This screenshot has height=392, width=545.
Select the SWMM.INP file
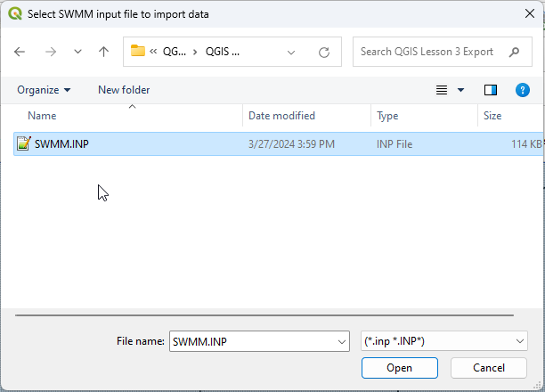[x=61, y=143]
